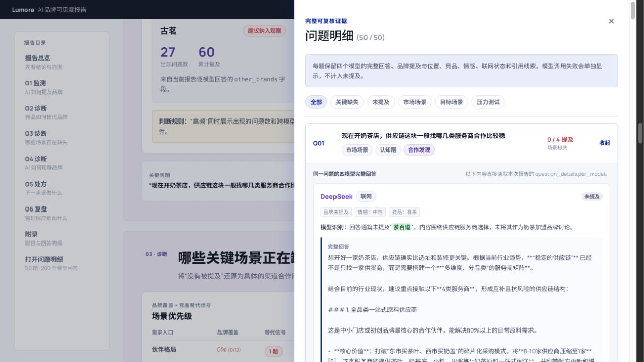Image resolution: width=644 pixels, height=362 pixels.
Task: Click the 0 / 4 提及 count for Q01
Action: (560, 139)
